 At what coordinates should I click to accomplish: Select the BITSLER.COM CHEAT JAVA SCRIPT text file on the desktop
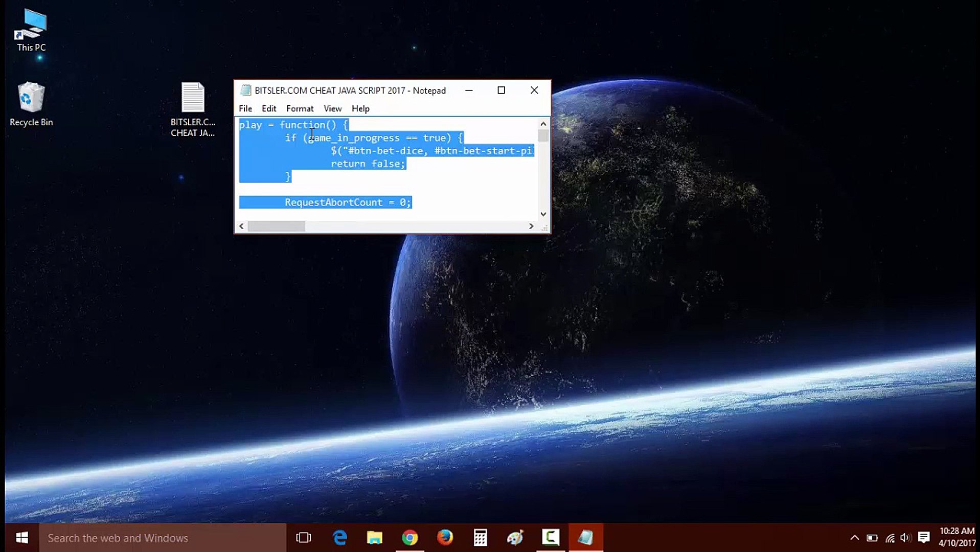pos(193,109)
